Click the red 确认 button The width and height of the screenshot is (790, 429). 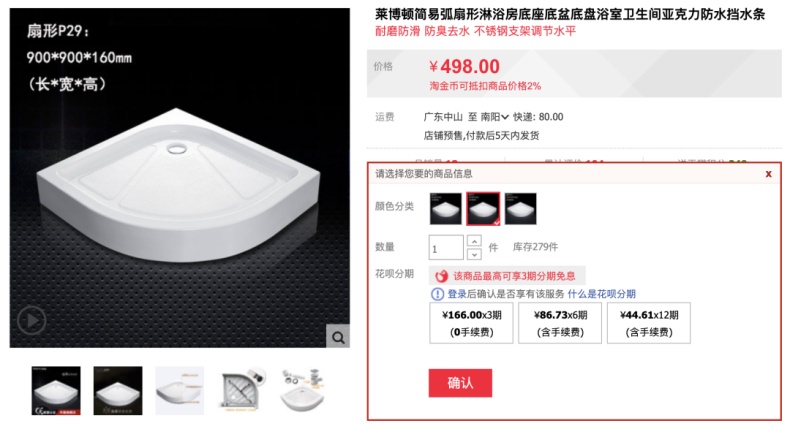pyautogui.click(x=460, y=383)
